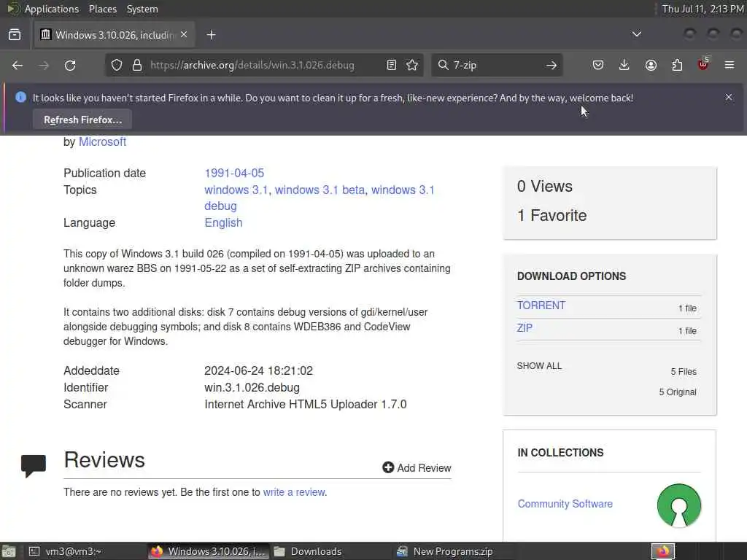Open a new tab
Viewport: 747px width, 560px height.
[211, 35]
